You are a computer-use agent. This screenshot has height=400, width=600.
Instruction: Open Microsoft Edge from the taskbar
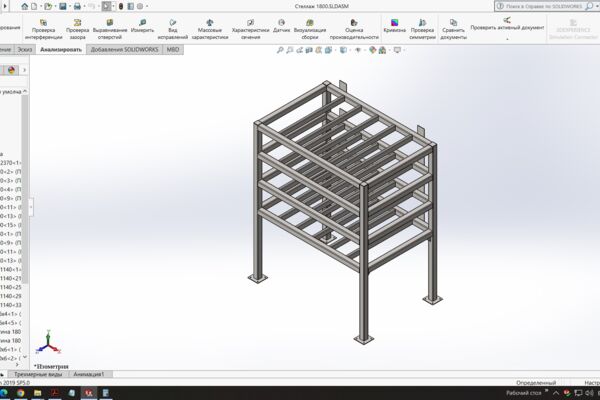pyautogui.click(x=4, y=393)
